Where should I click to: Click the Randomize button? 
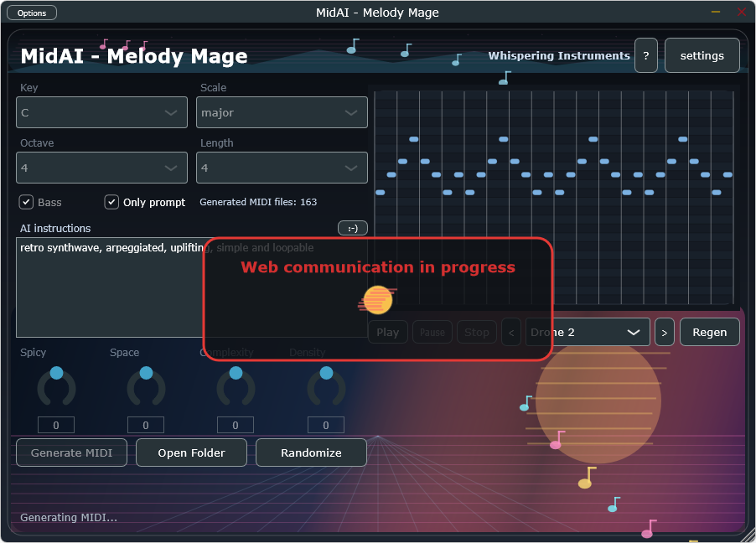[x=312, y=452]
